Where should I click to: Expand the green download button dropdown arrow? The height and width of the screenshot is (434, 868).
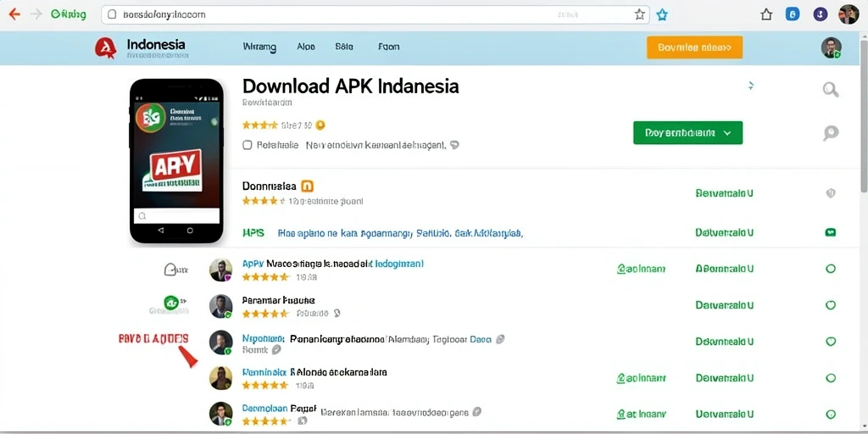pos(727,133)
